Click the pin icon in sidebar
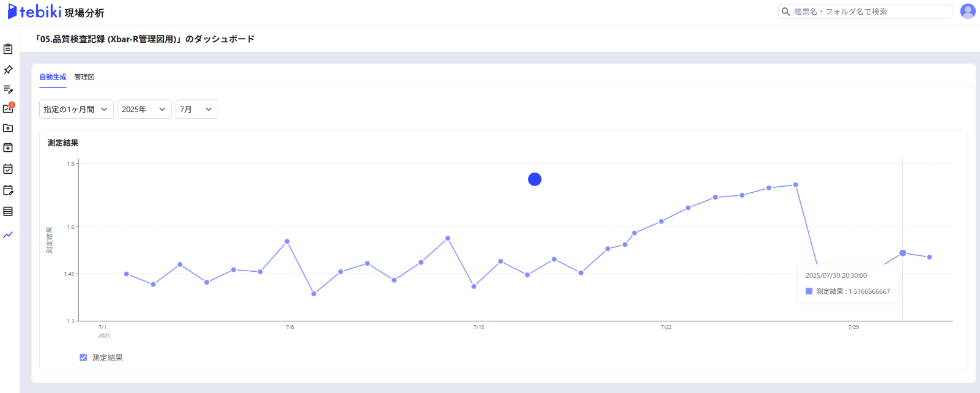This screenshot has height=393, width=980. click(8, 70)
